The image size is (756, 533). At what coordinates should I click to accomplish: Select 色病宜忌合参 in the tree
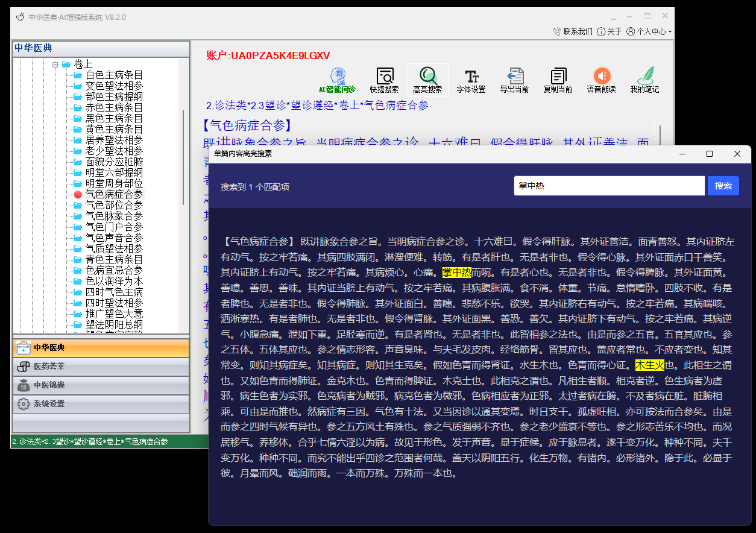(x=114, y=270)
